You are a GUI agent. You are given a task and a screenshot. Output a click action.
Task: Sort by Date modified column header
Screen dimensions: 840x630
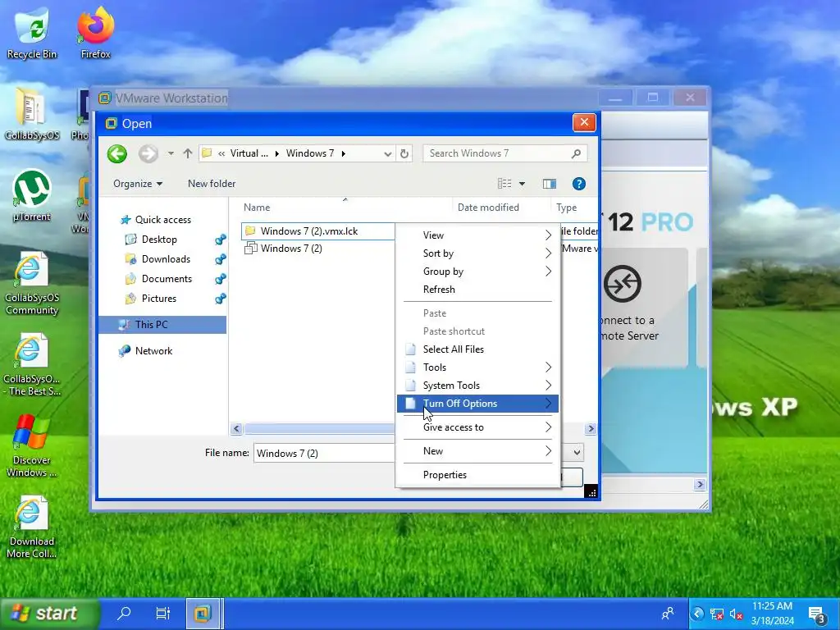489,208
